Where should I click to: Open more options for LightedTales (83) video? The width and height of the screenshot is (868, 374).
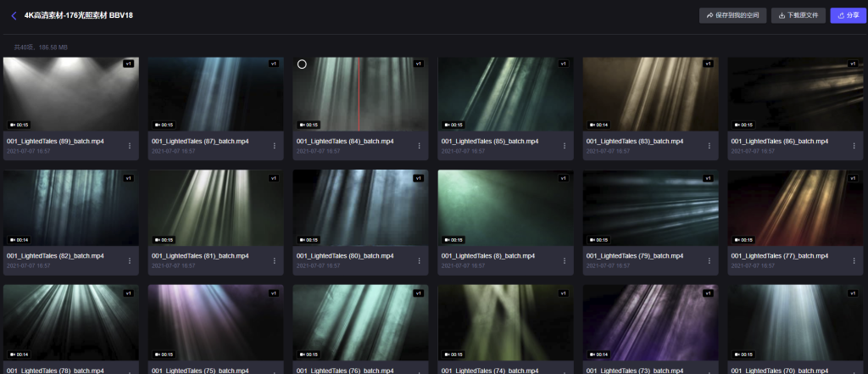709,146
